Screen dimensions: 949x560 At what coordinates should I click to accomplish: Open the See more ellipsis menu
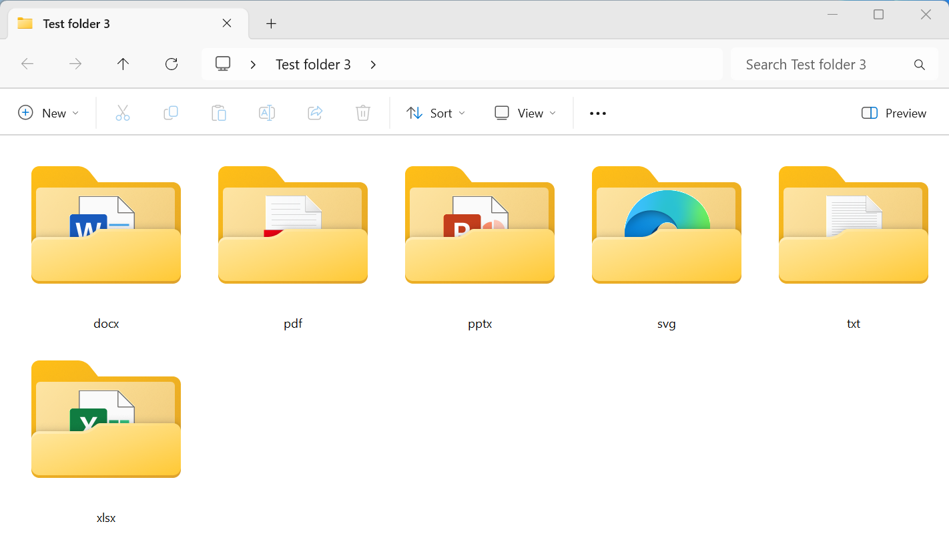point(598,113)
